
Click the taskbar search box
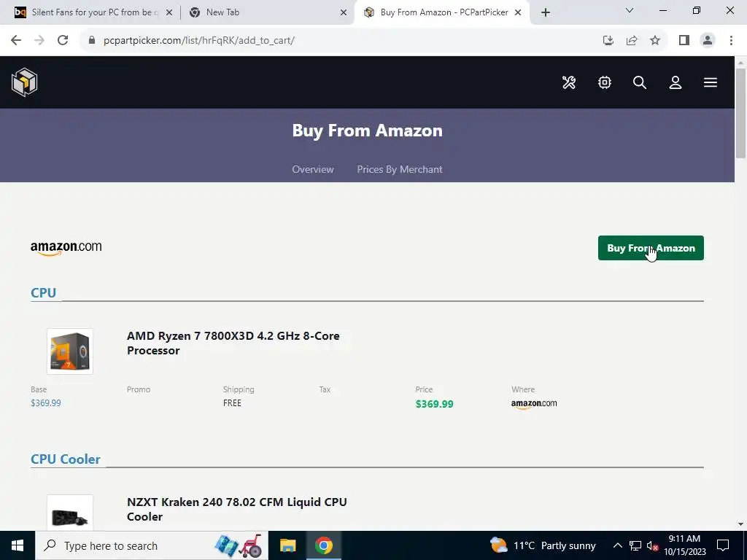click(x=152, y=545)
